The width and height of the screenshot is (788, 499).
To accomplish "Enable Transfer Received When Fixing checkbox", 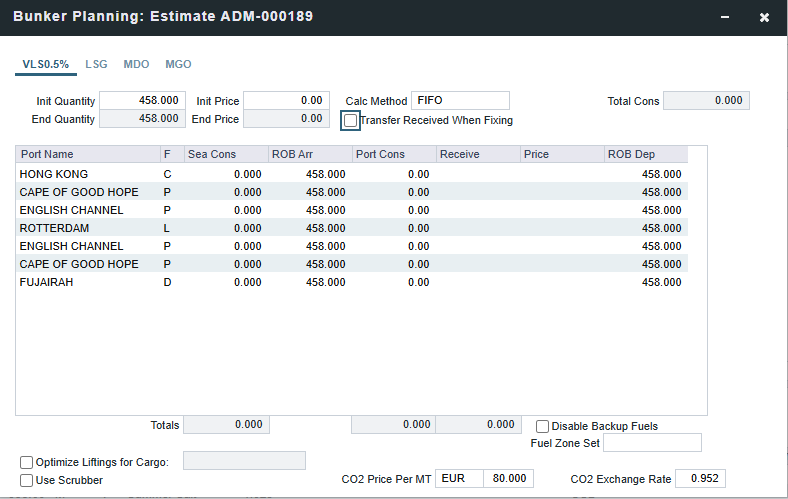I will (x=351, y=120).
